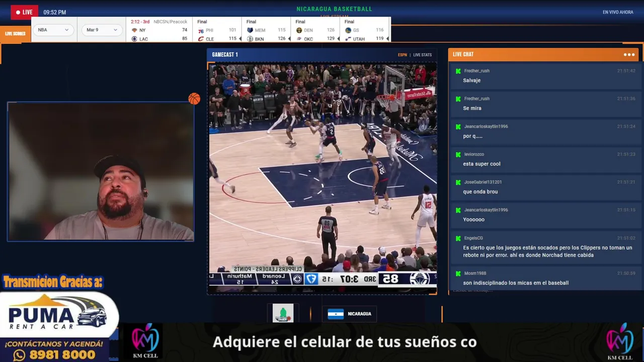The width and height of the screenshot is (644, 362).
Task: Open the Mar 9 date dropdown
Action: click(102, 30)
